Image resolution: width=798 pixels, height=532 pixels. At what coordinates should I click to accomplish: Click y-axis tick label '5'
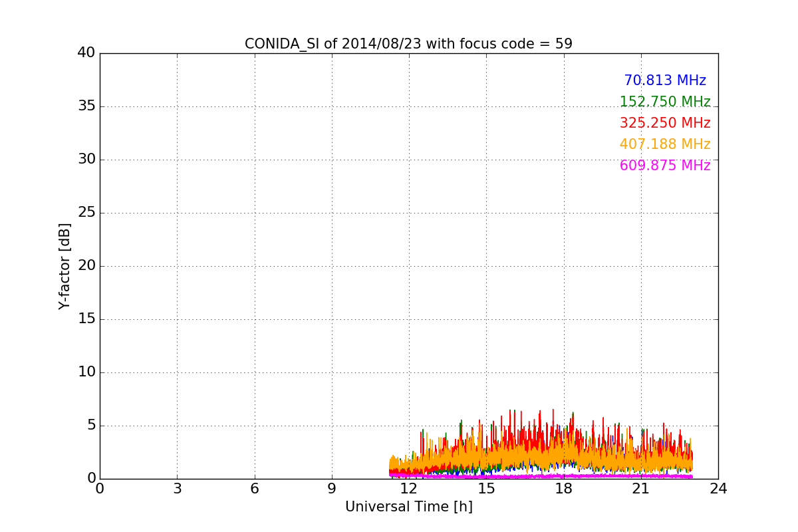pyautogui.click(x=91, y=425)
